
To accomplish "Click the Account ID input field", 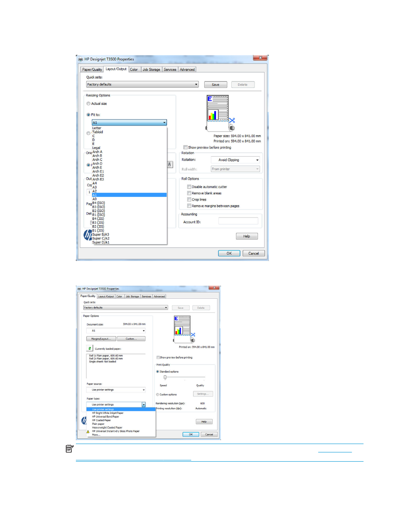I will click(x=238, y=221).
